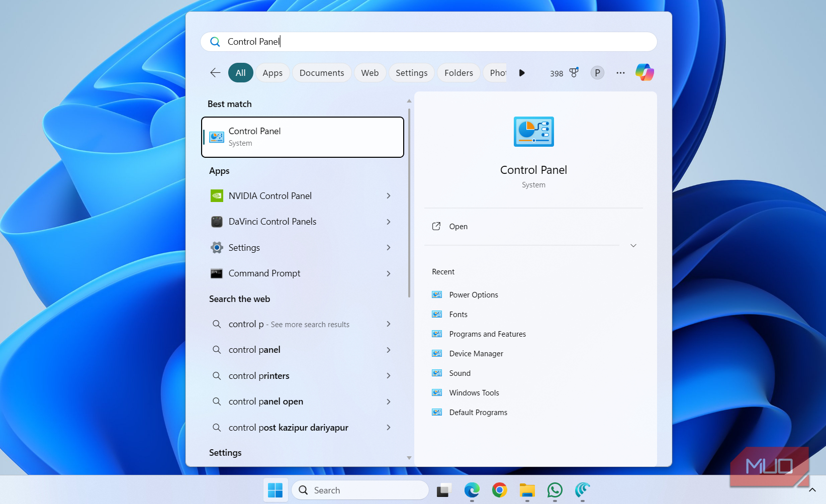Viewport: 826px width, 504px height.
Task: Open Windows Start button
Action: click(276, 490)
